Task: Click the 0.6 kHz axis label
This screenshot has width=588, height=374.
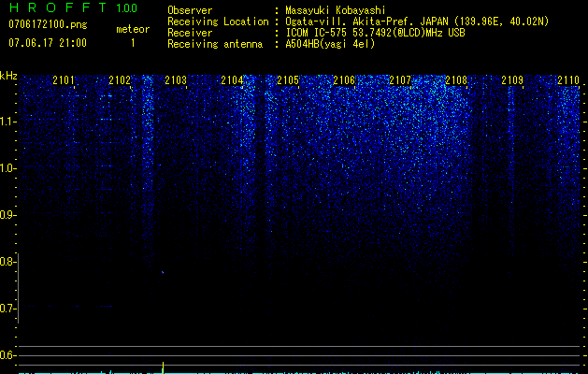Action: pyautogui.click(x=7, y=355)
